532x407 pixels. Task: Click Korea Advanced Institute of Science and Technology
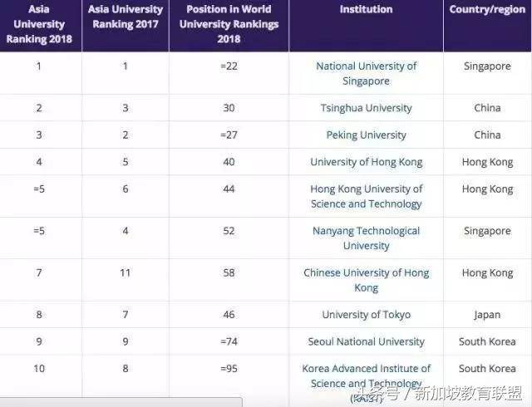tap(366, 375)
